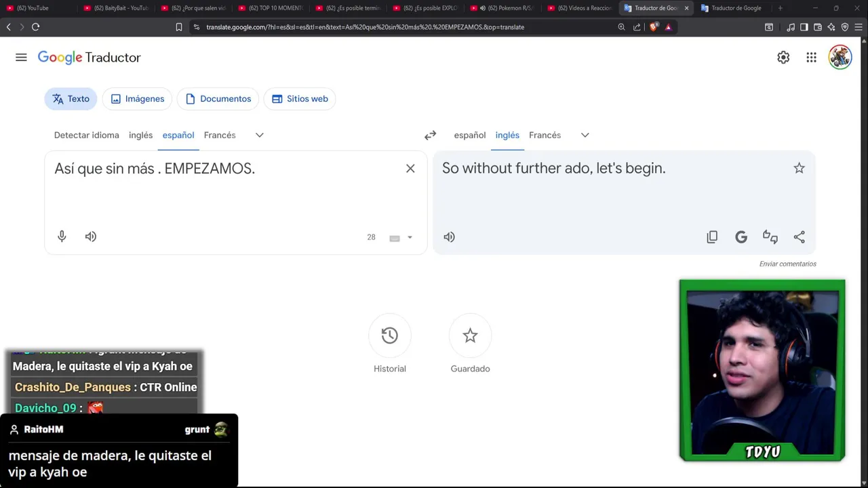Toggle the browser sidebar panel

(804, 27)
